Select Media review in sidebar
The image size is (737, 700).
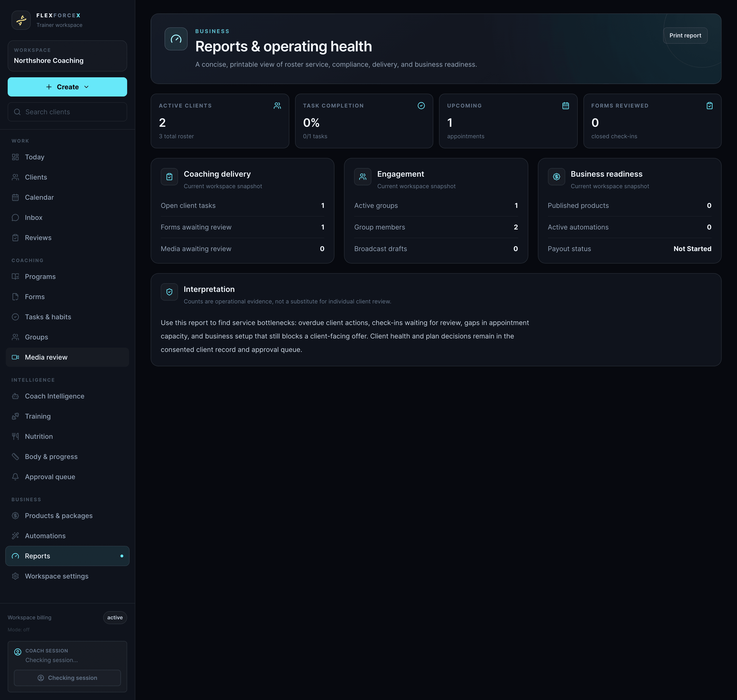(x=67, y=357)
